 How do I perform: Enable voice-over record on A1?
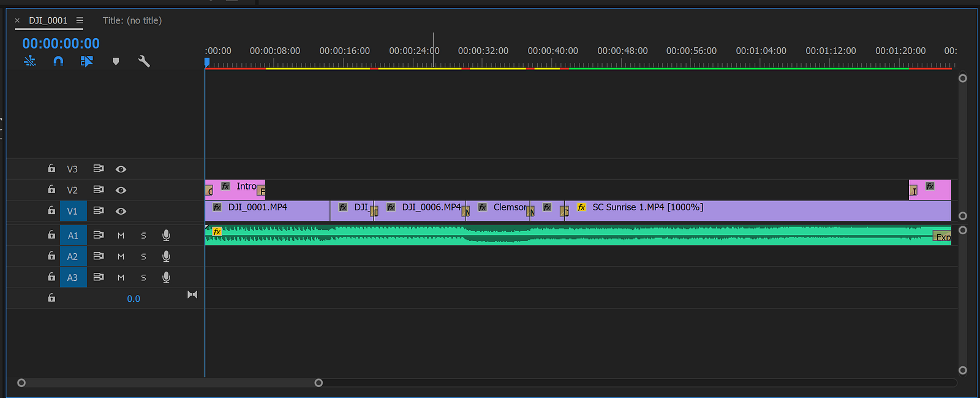[x=166, y=235]
